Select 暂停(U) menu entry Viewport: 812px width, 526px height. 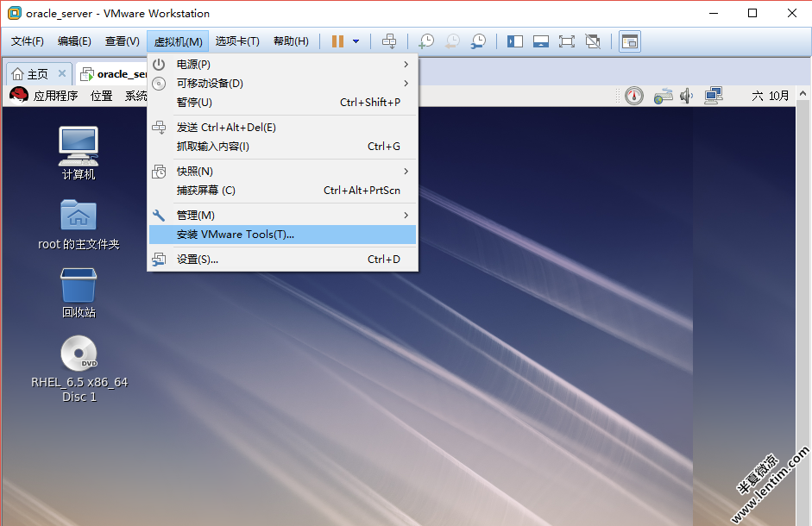tap(282, 103)
